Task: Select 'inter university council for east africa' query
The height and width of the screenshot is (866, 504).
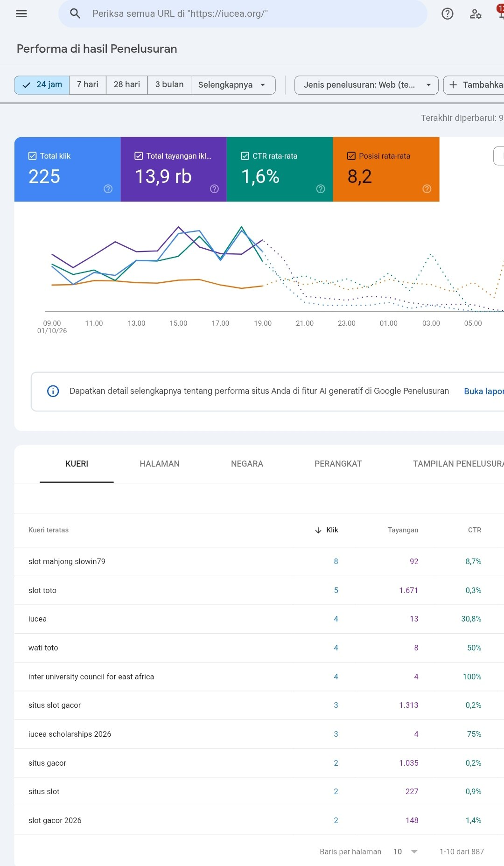Action: (x=259, y=677)
